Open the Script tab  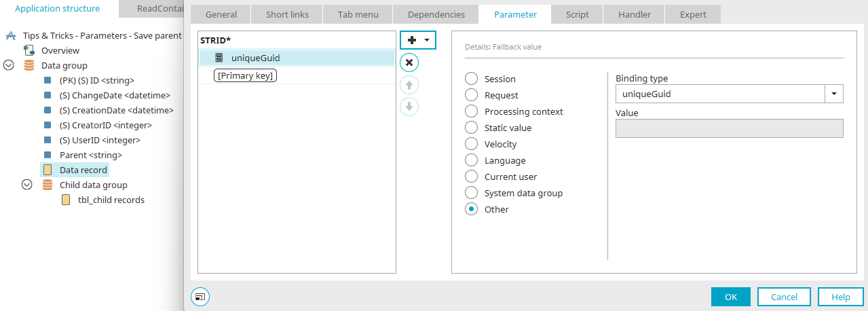[x=578, y=14]
